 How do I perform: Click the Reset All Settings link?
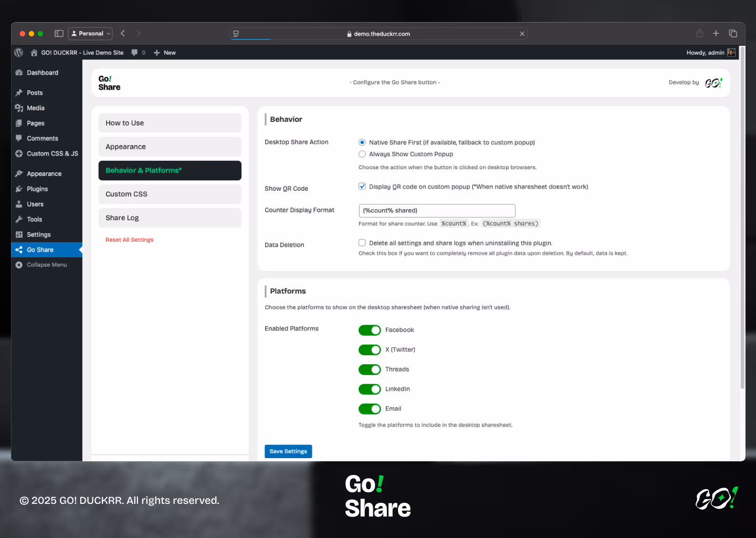130,240
